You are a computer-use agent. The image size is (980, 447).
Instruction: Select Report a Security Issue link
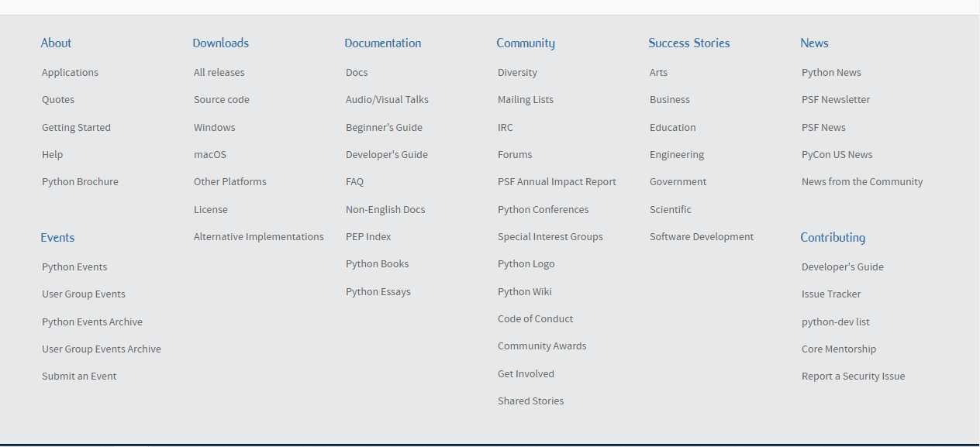click(853, 377)
